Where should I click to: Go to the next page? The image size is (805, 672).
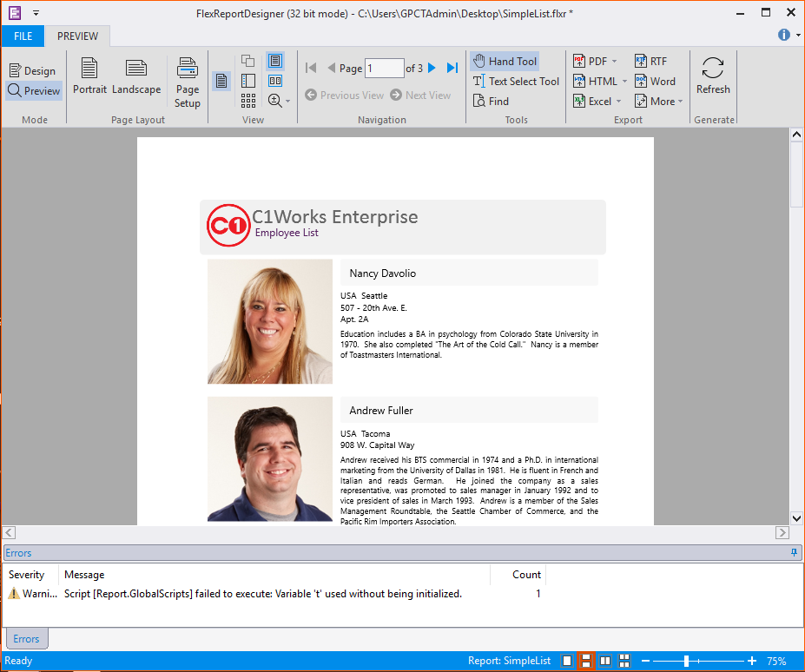pos(432,68)
